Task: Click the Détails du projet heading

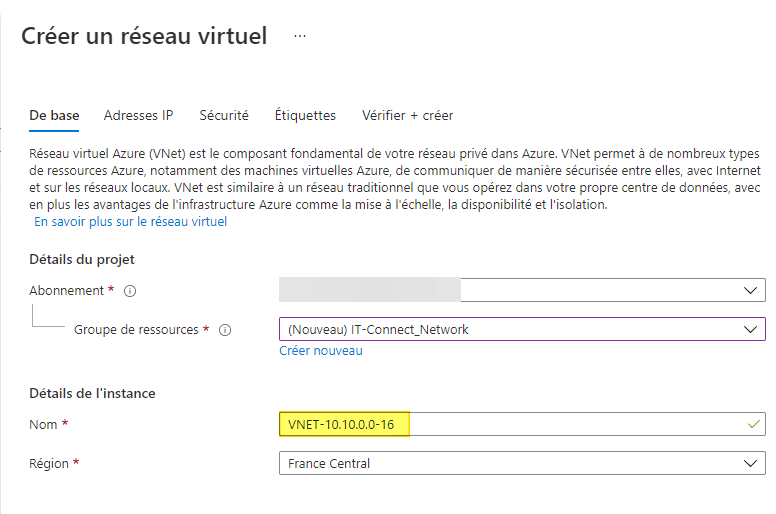Action: [82, 259]
